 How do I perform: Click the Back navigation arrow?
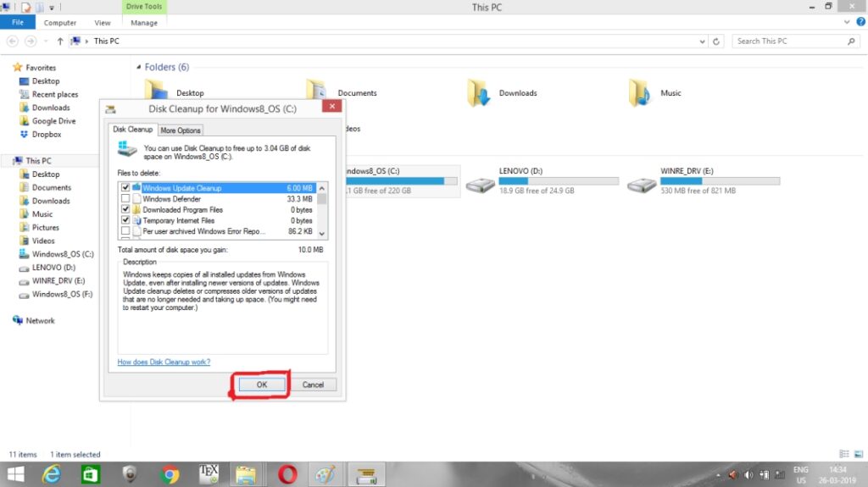point(12,41)
